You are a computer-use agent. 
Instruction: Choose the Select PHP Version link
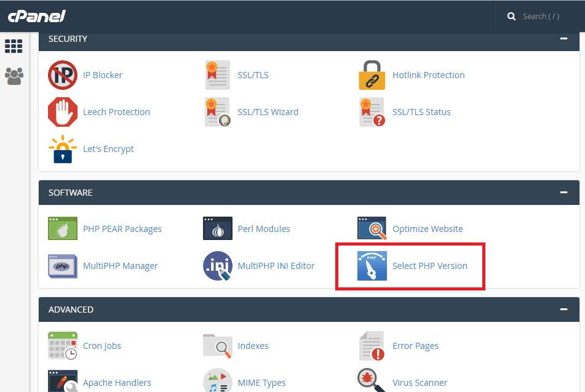click(430, 266)
